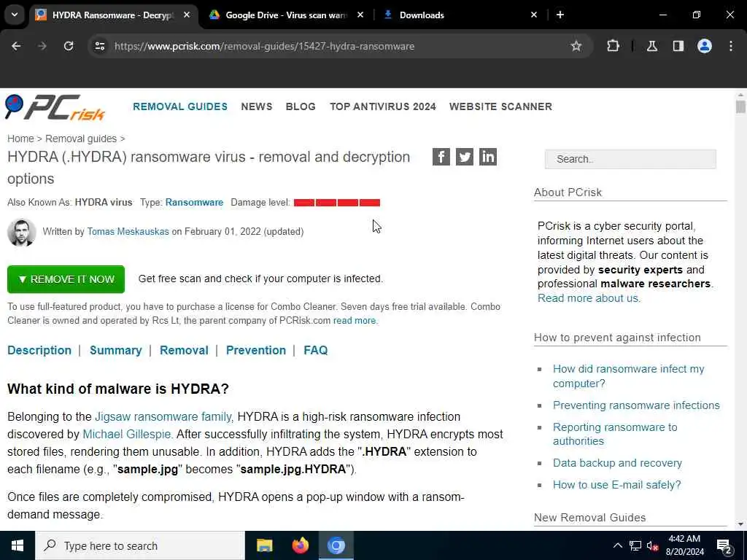This screenshot has height=560, width=747.
Task: Open TOP ANTIVIRUS 2024 menu item
Action: tap(382, 106)
